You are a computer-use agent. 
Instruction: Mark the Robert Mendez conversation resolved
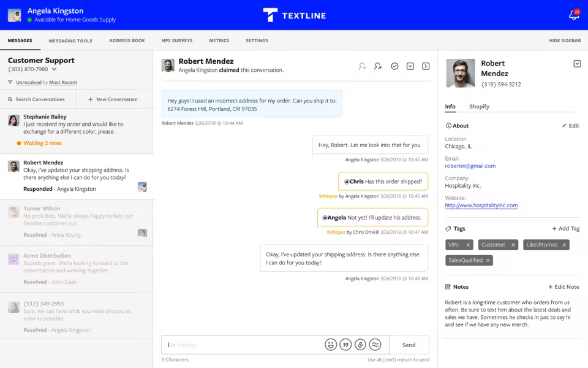point(394,66)
